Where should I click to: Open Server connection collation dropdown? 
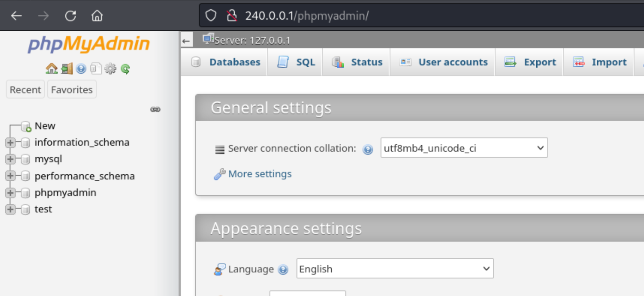coord(464,148)
